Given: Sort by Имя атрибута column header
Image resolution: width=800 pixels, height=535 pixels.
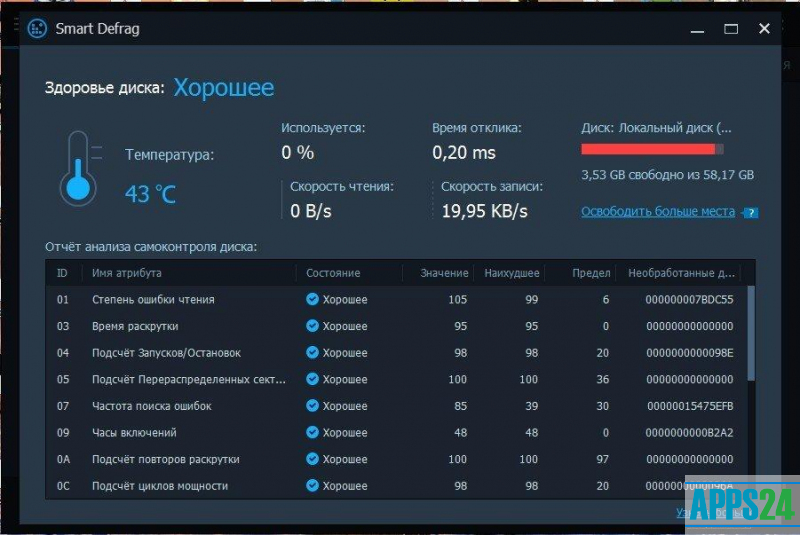Looking at the screenshot, I should (127, 273).
